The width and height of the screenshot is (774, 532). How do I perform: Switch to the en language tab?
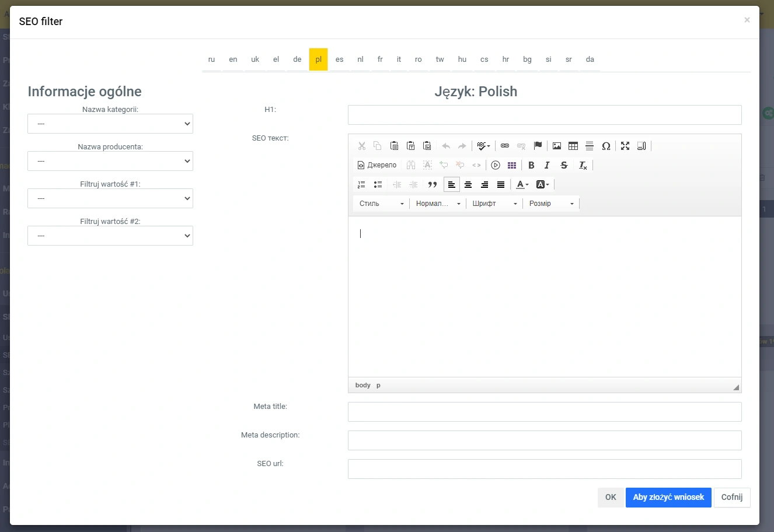(x=233, y=60)
